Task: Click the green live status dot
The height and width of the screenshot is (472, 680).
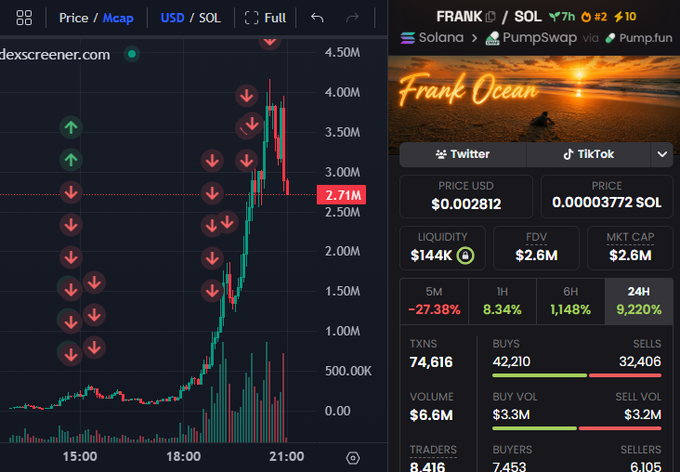Action: pyautogui.click(x=132, y=54)
